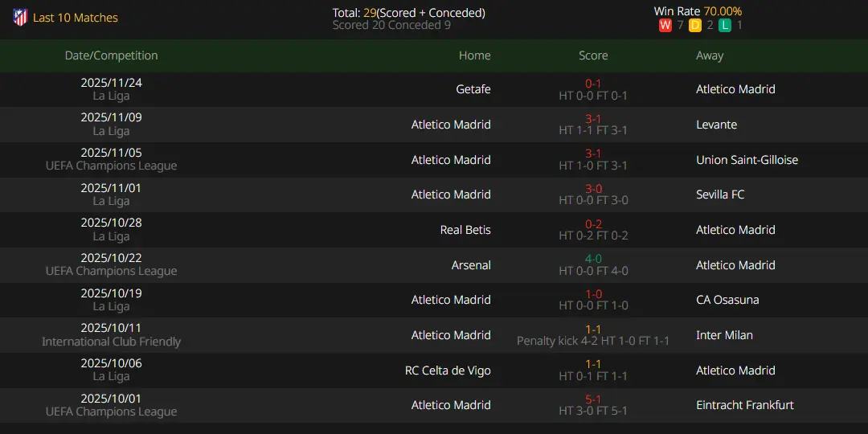Click the Inter Milan team name

[724, 335]
